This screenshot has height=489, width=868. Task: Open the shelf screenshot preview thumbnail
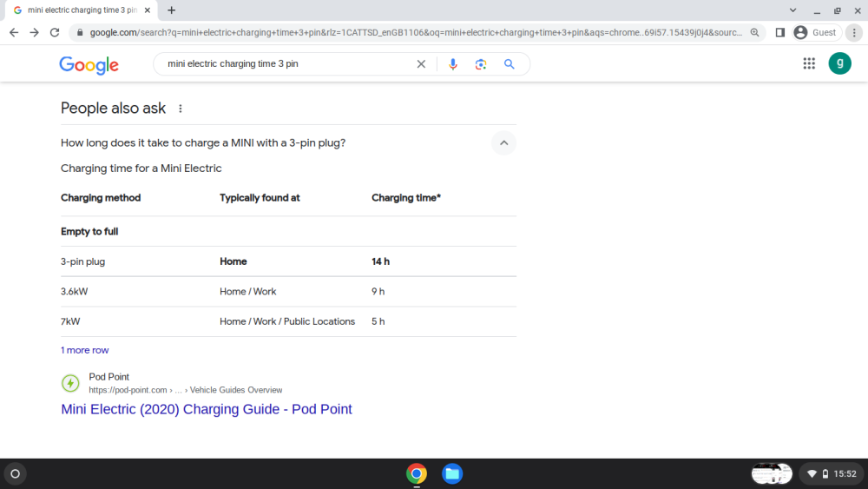(772, 474)
